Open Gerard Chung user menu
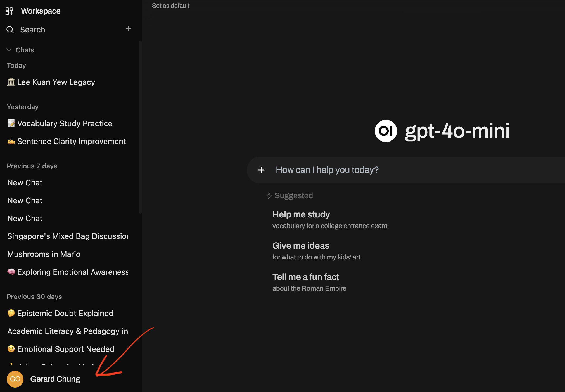This screenshot has height=392, width=565. point(55,379)
